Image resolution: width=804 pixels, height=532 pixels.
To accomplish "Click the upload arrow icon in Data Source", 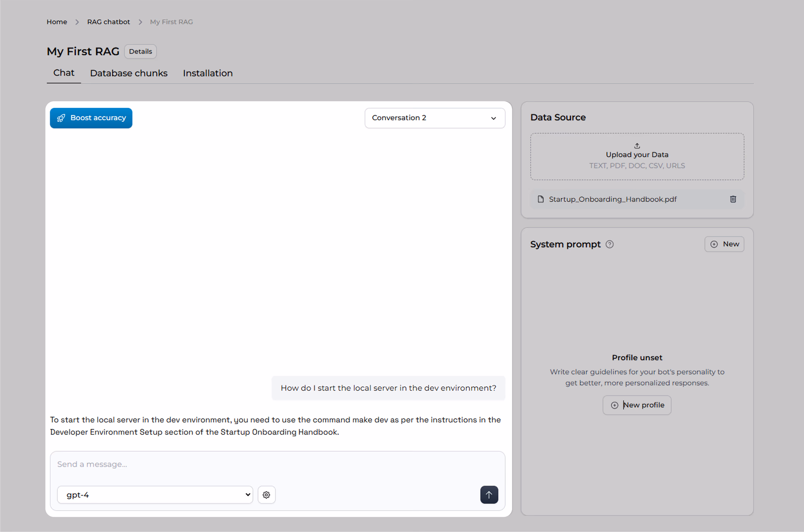I will click(637, 146).
